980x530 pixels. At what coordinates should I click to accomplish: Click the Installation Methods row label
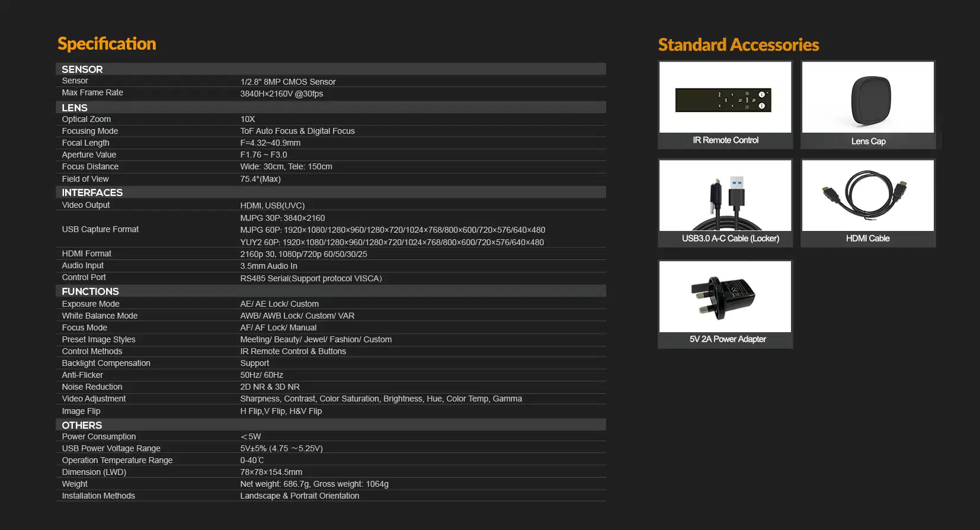click(98, 496)
